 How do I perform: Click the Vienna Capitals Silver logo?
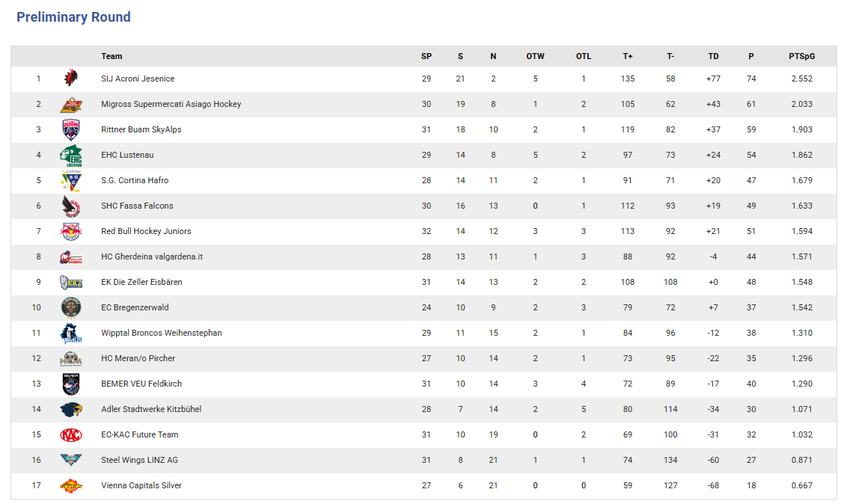(71, 486)
